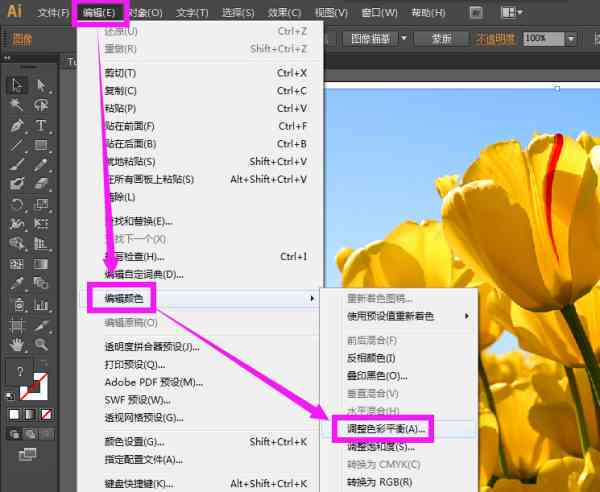
Task: Select the Line Segment tool
Action: (17, 145)
